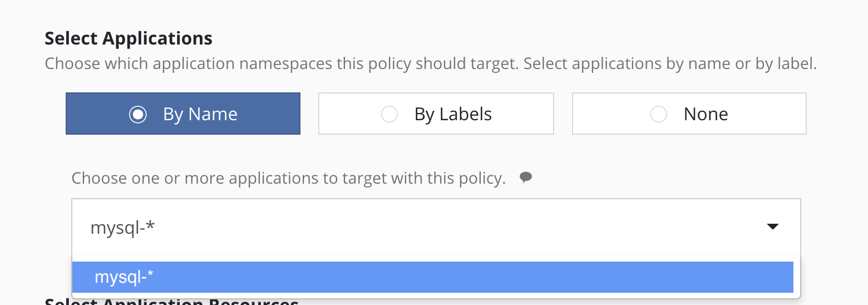Expand the applications dropdown arrow
The height and width of the screenshot is (305, 868).
[772, 227]
